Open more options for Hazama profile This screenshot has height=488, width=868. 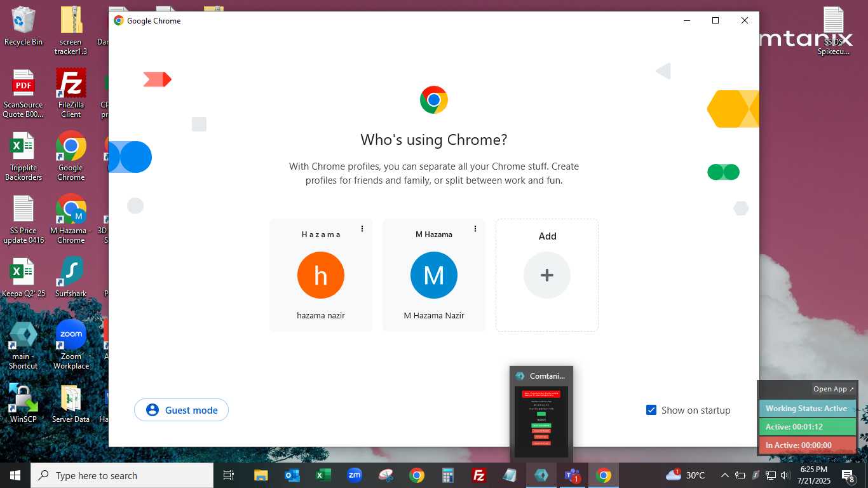[362, 229]
